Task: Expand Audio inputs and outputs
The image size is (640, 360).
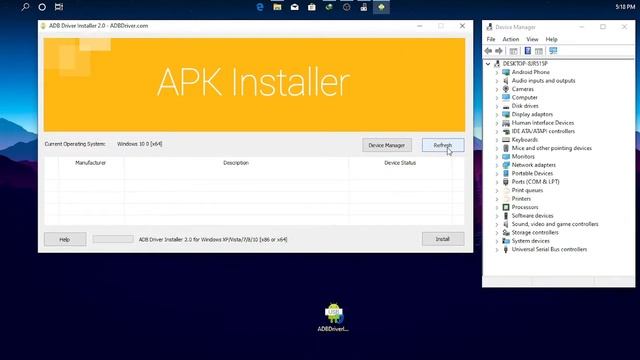Action: 497,81
